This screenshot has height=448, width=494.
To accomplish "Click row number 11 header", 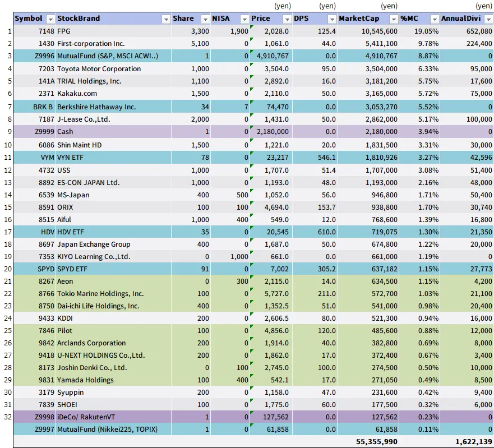I will coord(6,158).
